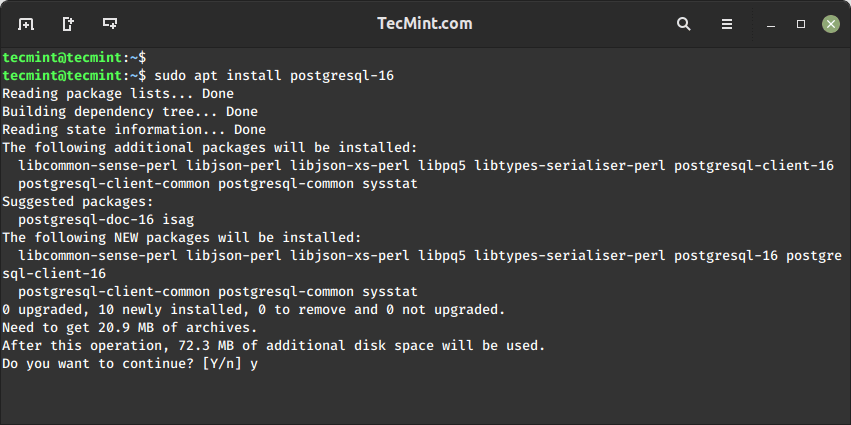This screenshot has width=851, height=425.
Task: Click 'Building dependency tree... Done' line
Action: click(130, 112)
